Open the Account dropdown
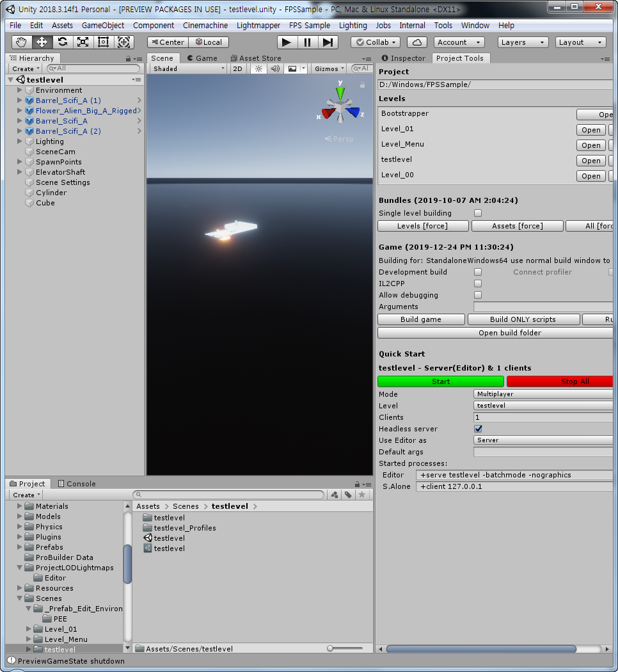The height and width of the screenshot is (672, 618). [x=459, y=42]
